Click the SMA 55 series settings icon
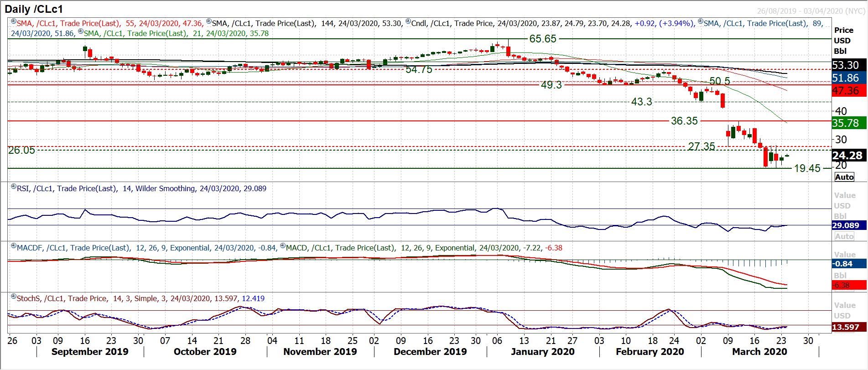Image resolution: width=868 pixels, height=370 pixels. [14, 21]
